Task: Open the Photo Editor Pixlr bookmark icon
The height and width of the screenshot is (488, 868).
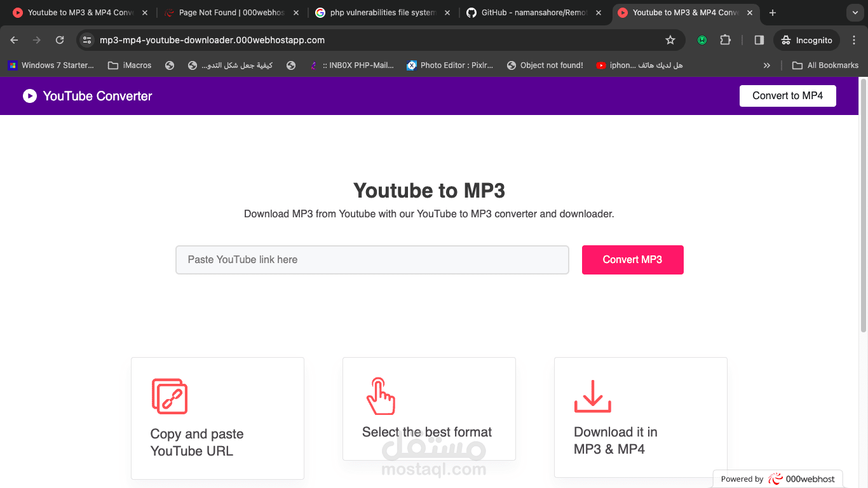Action: click(x=409, y=65)
